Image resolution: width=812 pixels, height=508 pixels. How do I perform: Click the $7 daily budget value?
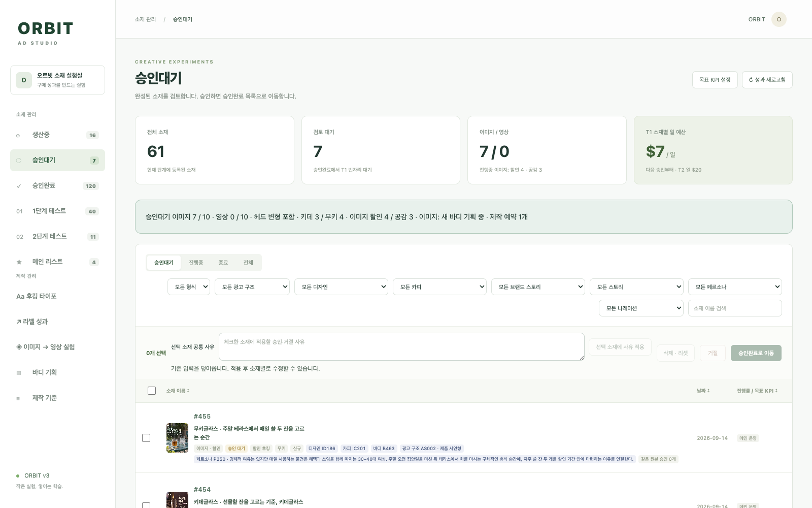pyautogui.click(x=655, y=151)
